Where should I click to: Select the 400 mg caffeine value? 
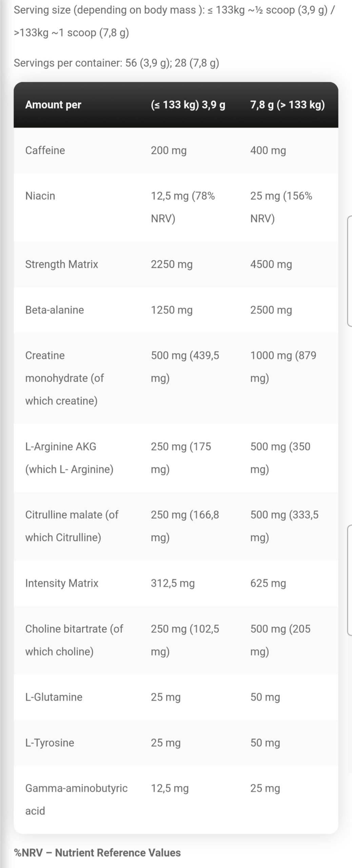point(268,150)
